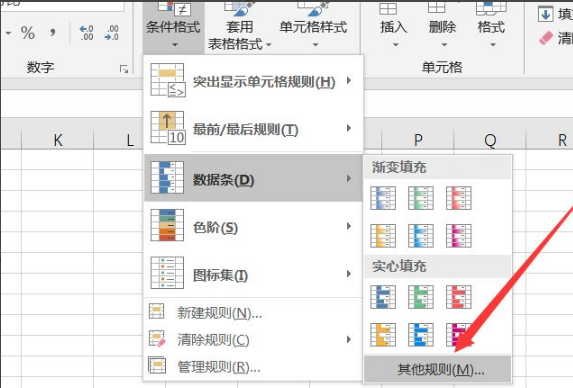Open 突出显示单元格规则 submenu
This screenshot has width=573, height=388.
pyautogui.click(x=253, y=81)
